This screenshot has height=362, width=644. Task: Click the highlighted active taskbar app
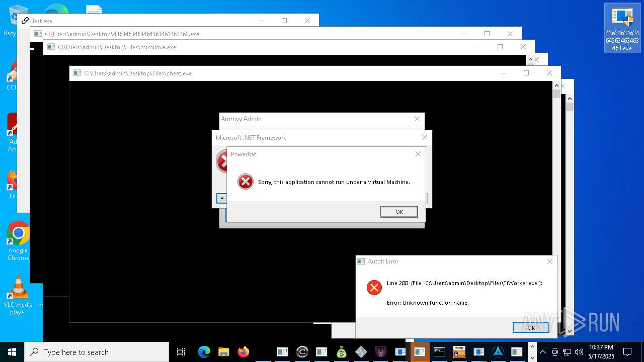pos(420,352)
